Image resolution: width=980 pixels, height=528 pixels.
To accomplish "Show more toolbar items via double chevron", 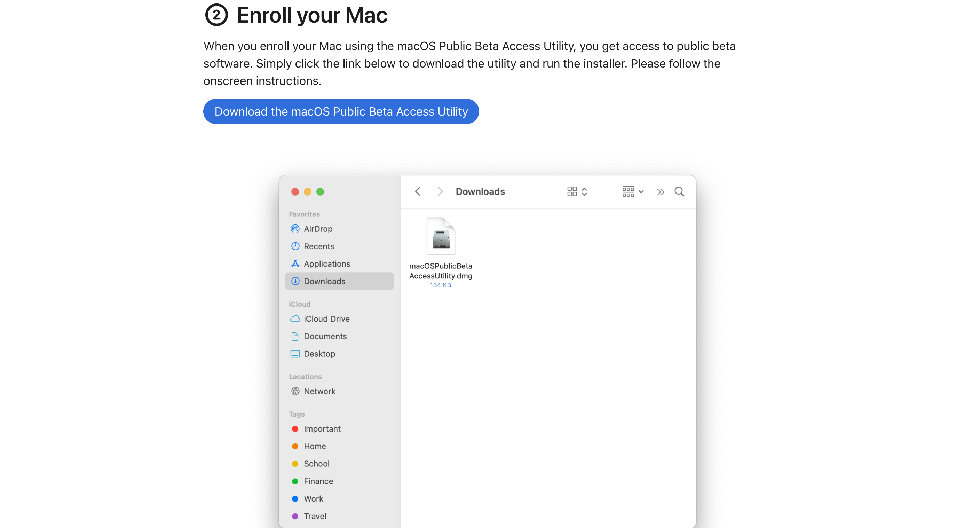I will click(x=661, y=192).
